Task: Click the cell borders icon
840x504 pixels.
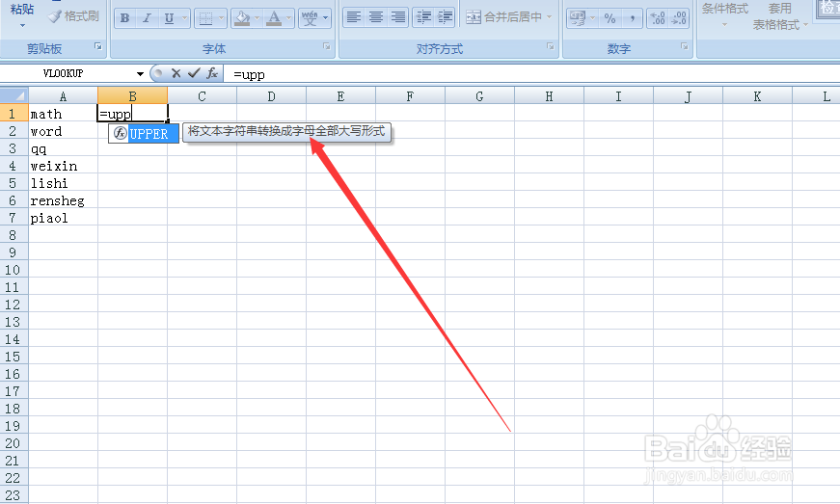Action: click(x=205, y=18)
